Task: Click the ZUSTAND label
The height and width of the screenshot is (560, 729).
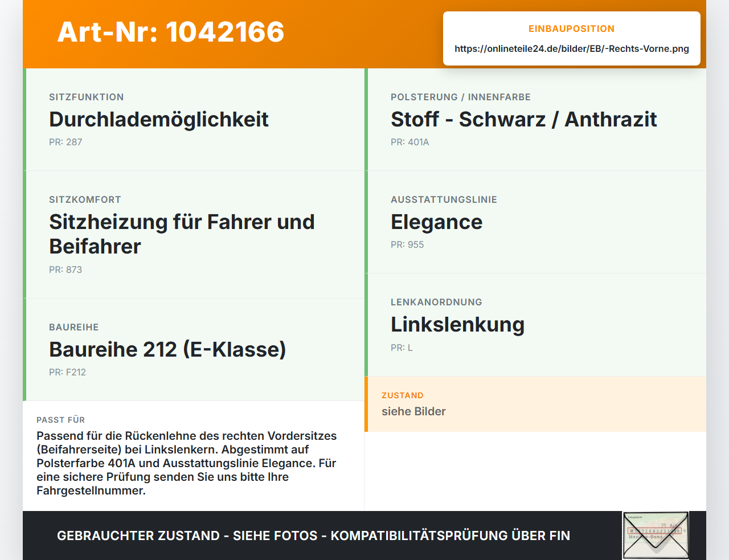Action: pos(403,395)
